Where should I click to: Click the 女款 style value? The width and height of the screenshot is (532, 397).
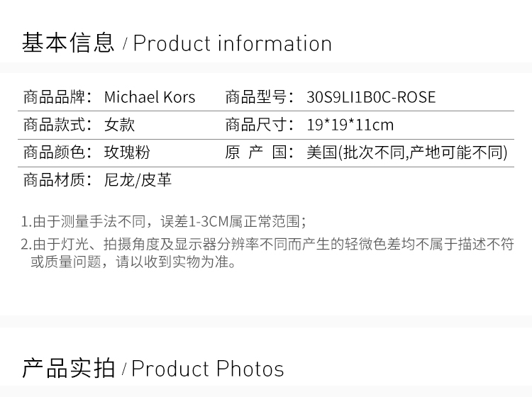(119, 125)
